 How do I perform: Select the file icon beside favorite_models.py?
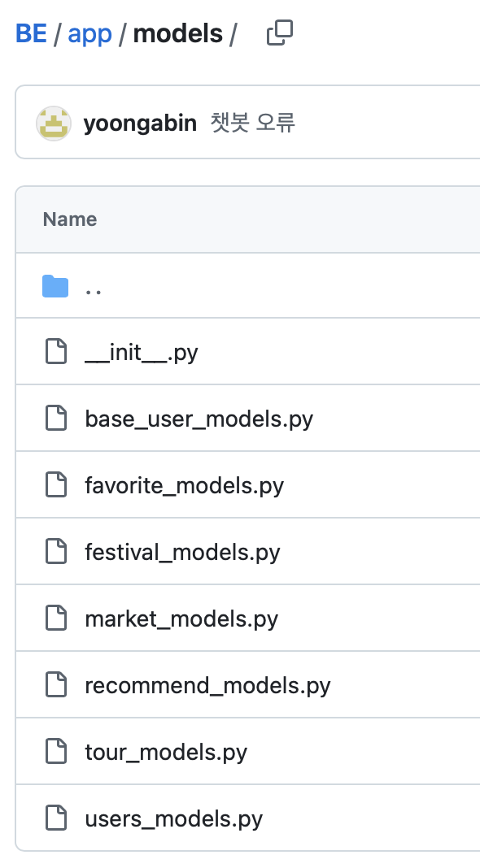coord(56,484)
